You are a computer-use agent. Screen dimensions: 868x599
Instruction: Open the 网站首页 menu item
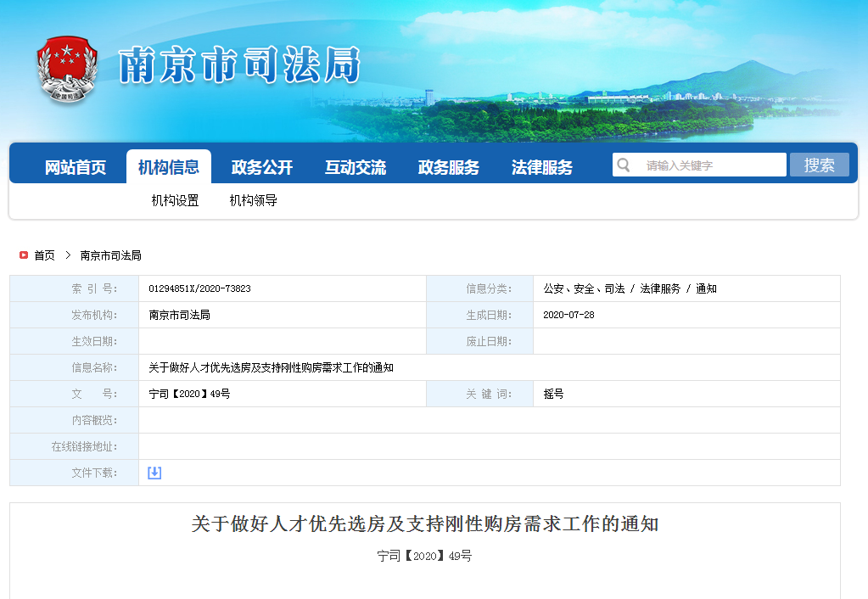(x=76, y=167)
